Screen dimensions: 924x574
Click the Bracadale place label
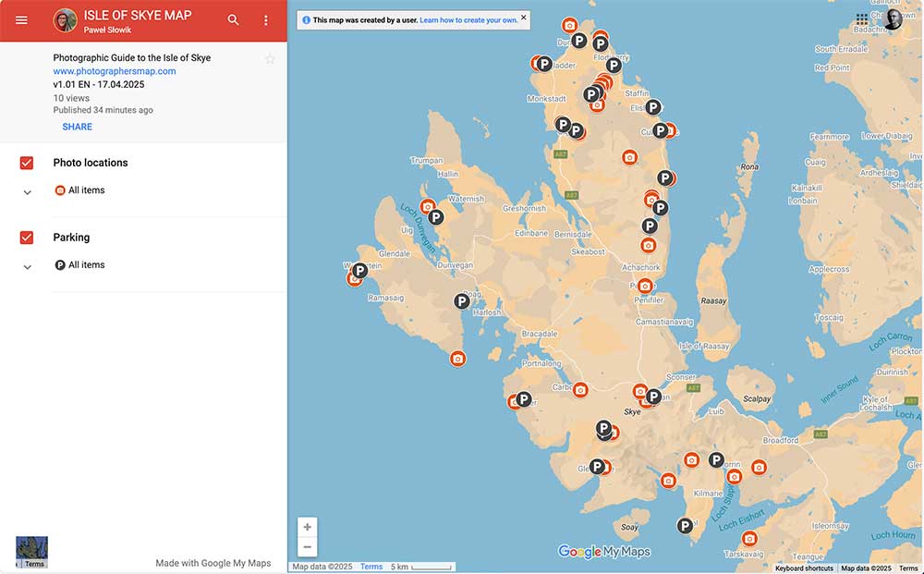click(540, 334)
